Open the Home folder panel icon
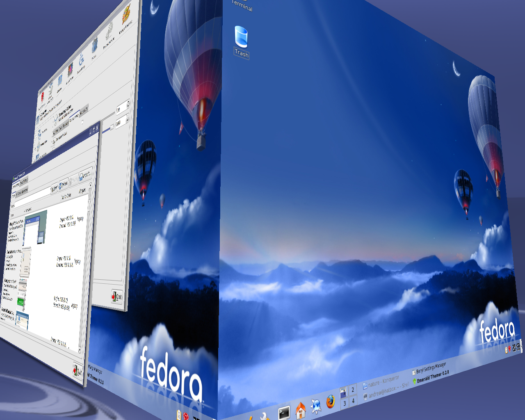The width and height of the screenshot is (525, 420). [x=301, y=410]
